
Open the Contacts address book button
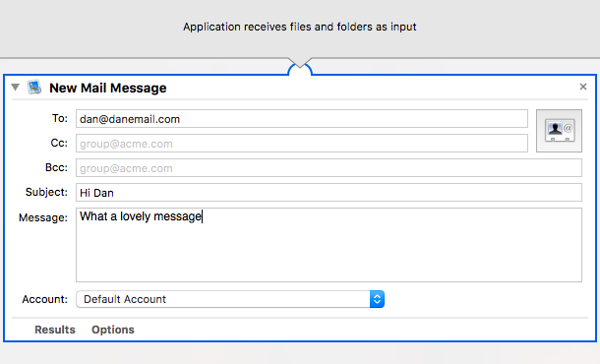(559, 131)
